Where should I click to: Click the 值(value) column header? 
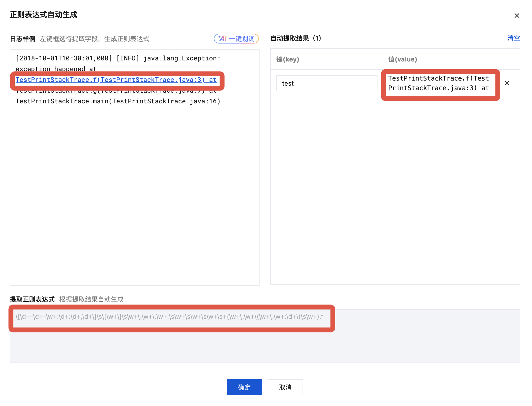(x=402, y=59)
